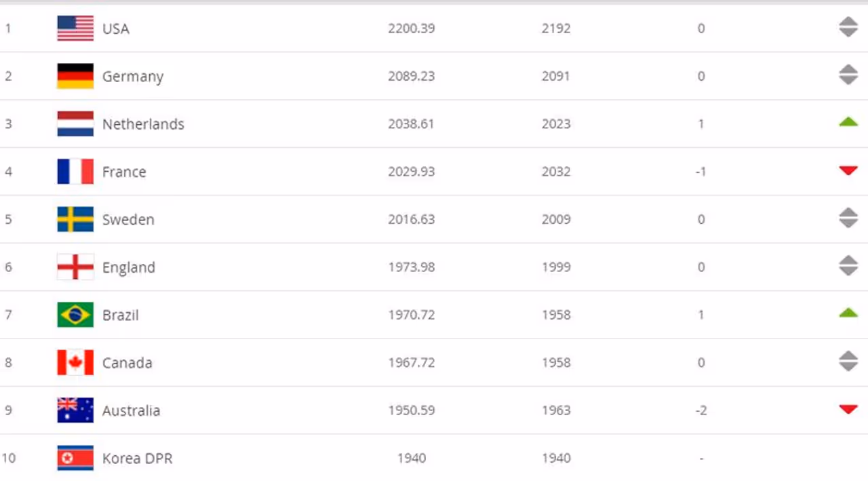Click the Australia flag icon

(x=75, y=410)
